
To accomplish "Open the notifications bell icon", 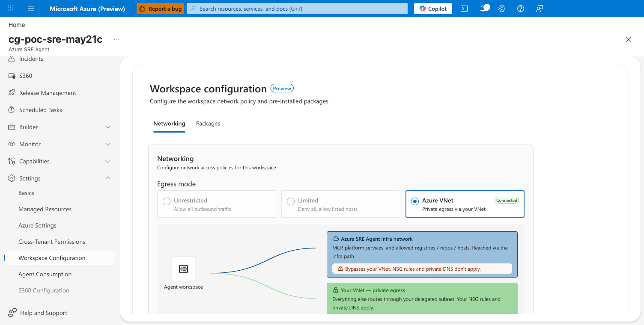I will pyautogui.click(x=483, y=9).
